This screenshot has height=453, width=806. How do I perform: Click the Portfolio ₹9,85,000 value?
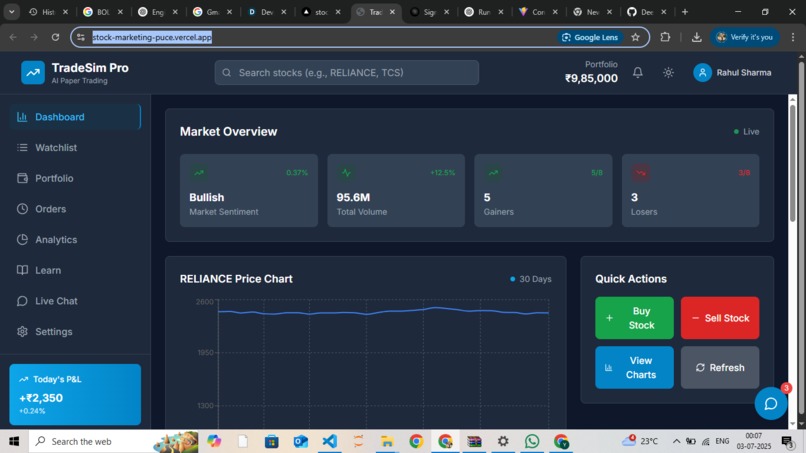[591, 78]
